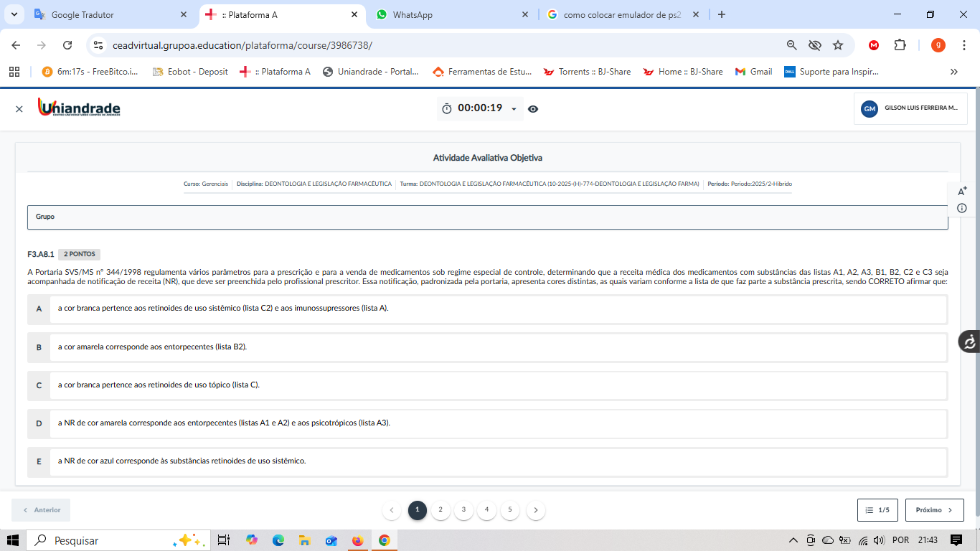This screenshot has height=551, width=980.
Task: Expand the bookmarks overflow chevron
Action: [953, 72]
